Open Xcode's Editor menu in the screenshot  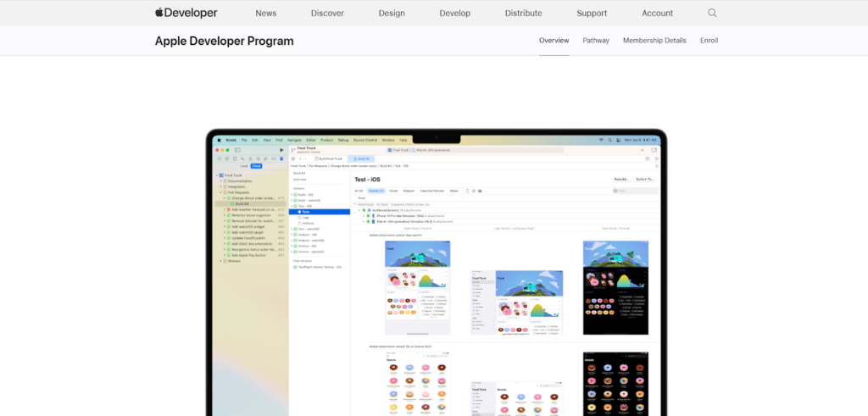[x=311, y=140]
